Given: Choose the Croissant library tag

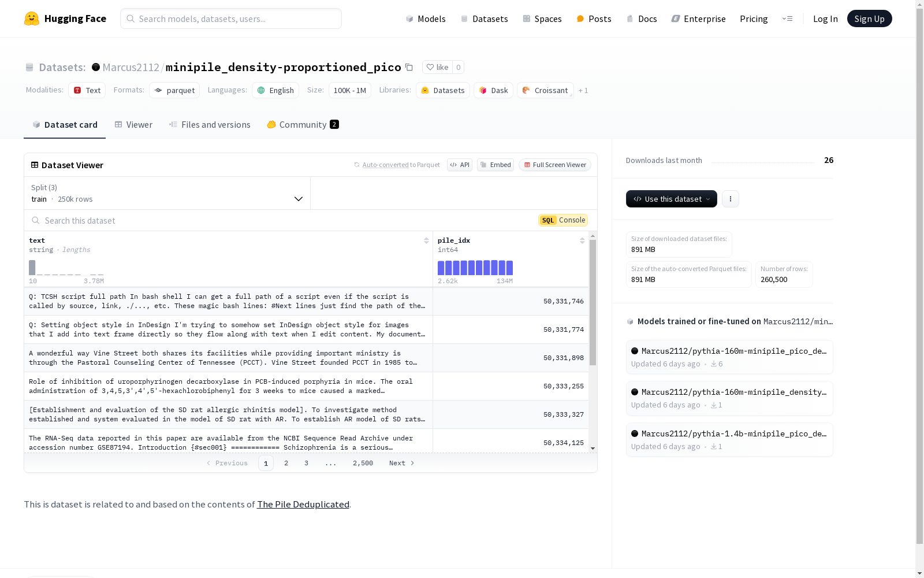Looking at the screenshot, I should [x=545, y=90].
